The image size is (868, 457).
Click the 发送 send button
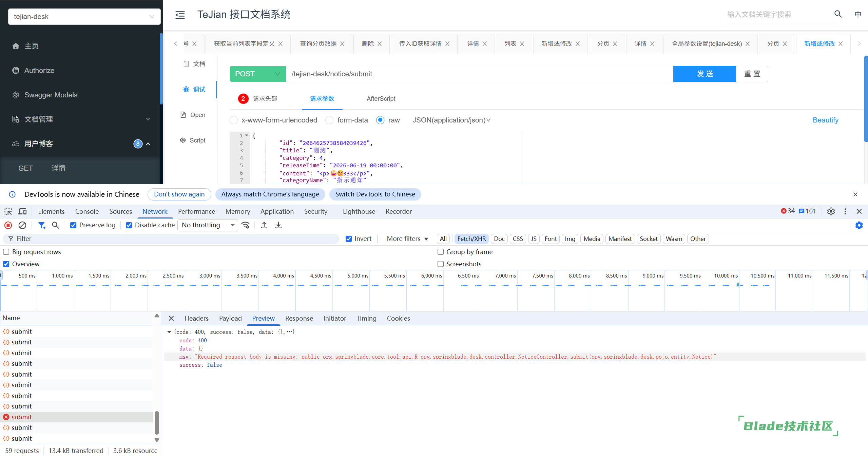point(705,74)
